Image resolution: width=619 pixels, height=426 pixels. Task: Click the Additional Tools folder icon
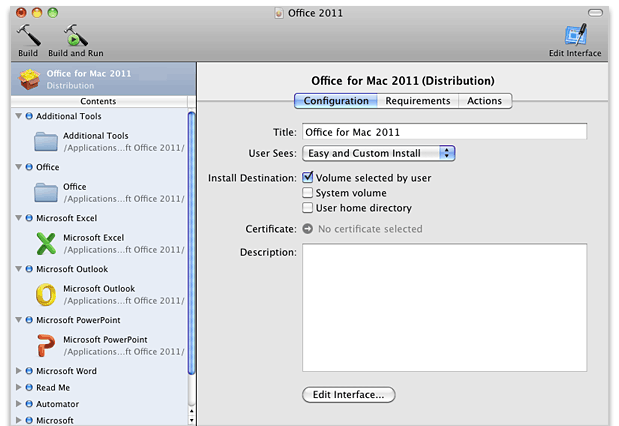pyautogui.click(x=46, y=142)
